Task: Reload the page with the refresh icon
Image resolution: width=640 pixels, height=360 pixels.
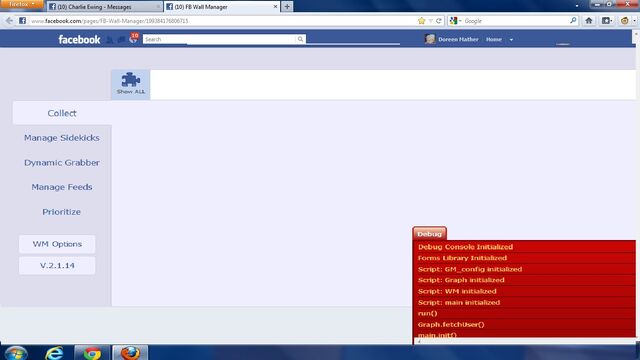Action: click(439, 21)
